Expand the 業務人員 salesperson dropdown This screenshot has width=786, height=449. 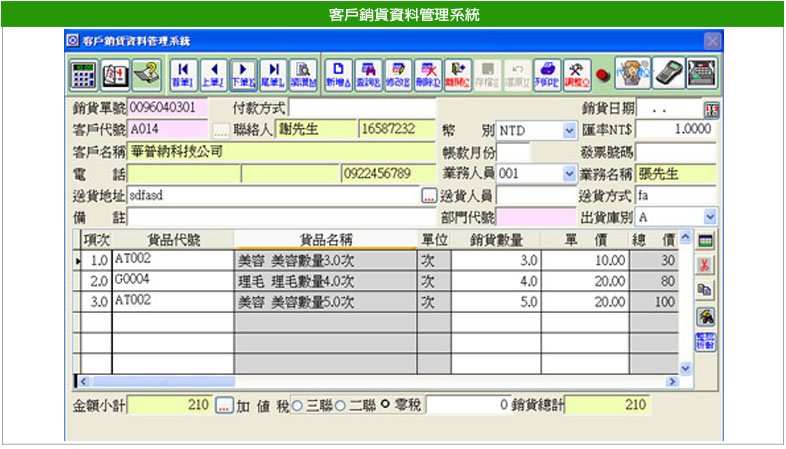569,173
